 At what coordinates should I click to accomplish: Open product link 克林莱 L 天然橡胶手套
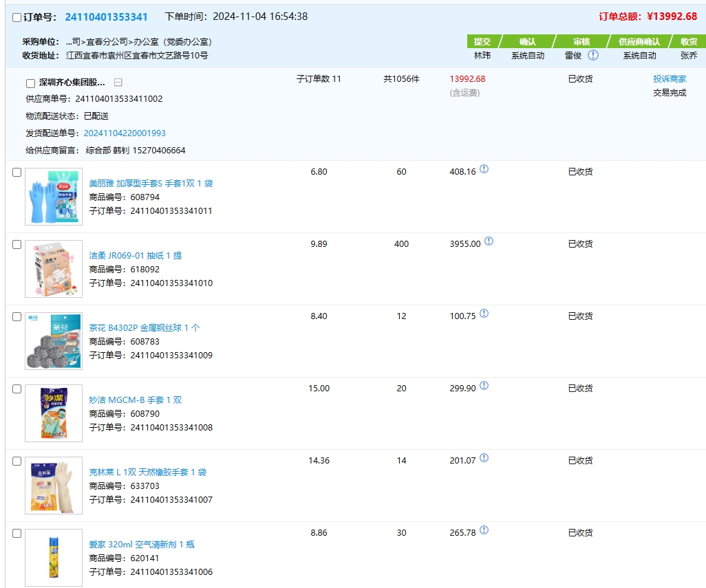[x=148, y=472]
